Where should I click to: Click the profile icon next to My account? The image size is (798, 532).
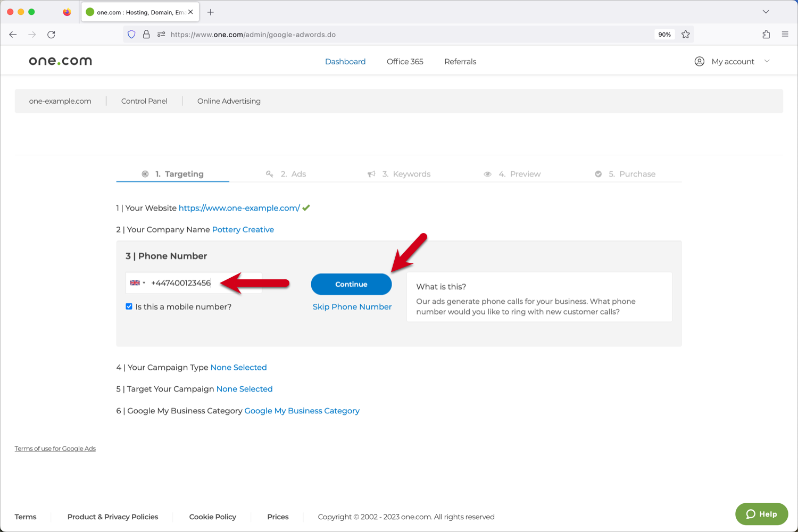tap(699, 61)
